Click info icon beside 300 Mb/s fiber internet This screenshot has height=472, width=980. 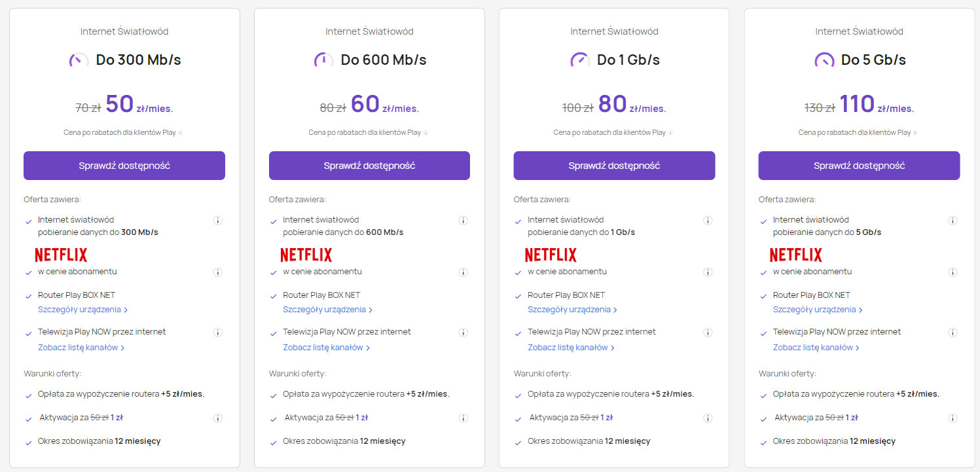pyautogui.click(x=218, y=221)
